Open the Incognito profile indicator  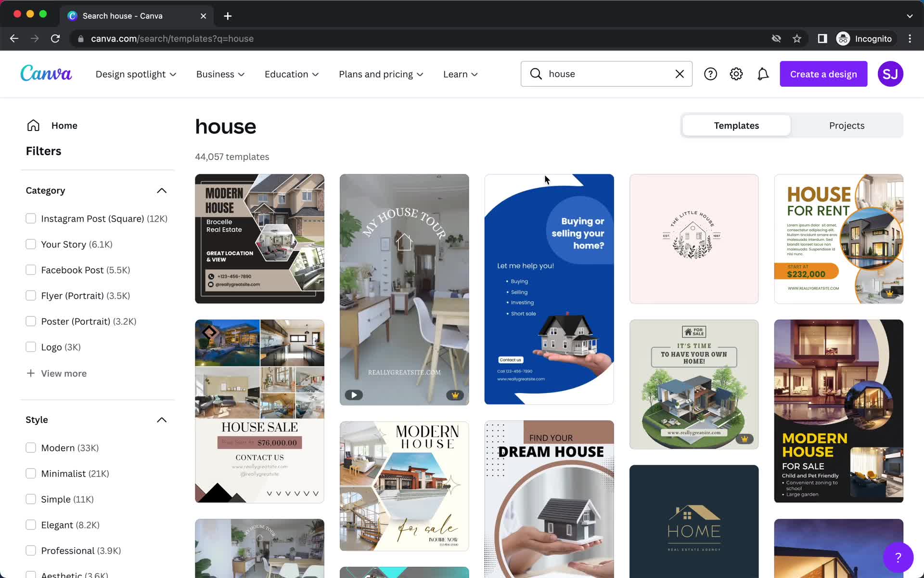point(865,39)
